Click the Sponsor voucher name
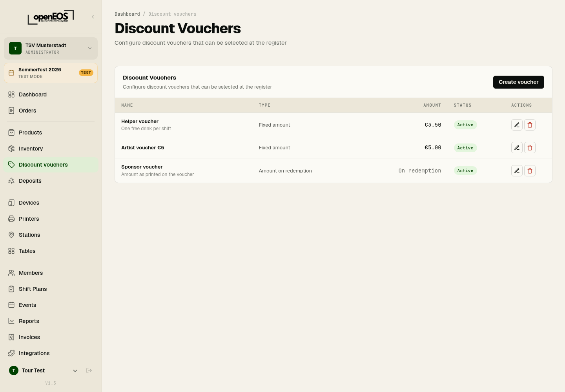 click(x=142, y=167)
